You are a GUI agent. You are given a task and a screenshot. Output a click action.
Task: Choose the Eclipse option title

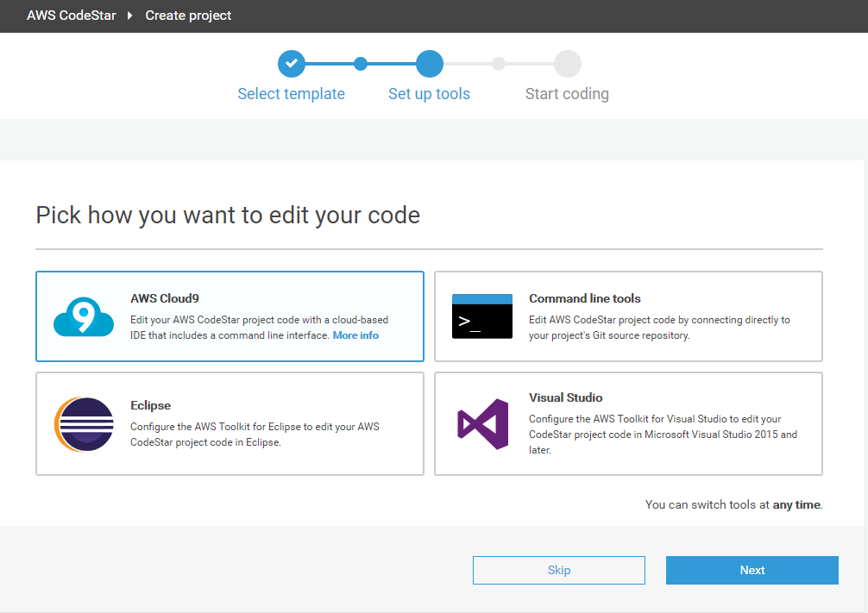point(150,405)
